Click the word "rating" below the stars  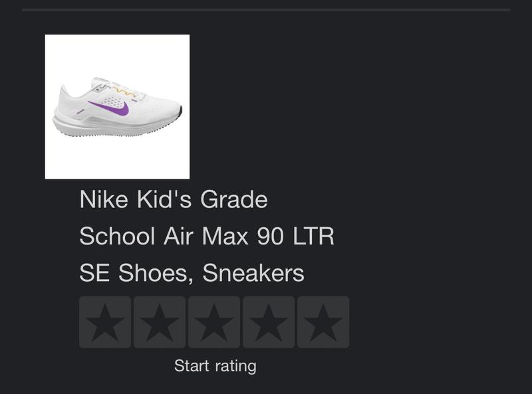point(233,365)
